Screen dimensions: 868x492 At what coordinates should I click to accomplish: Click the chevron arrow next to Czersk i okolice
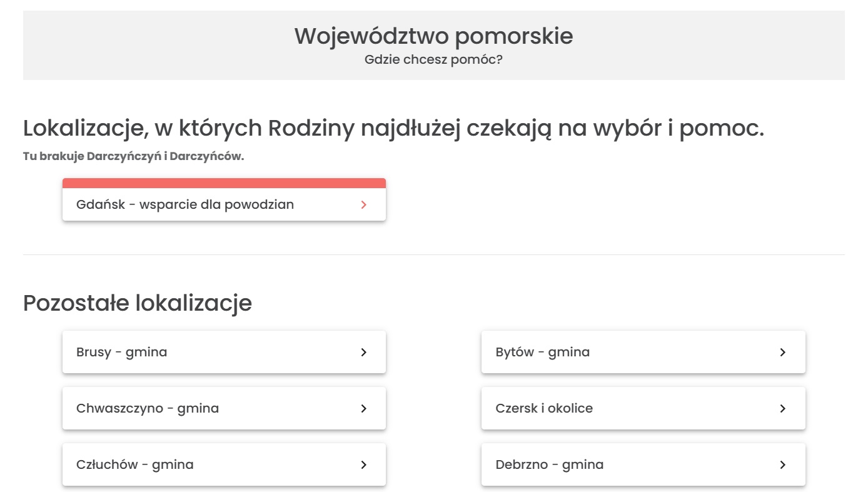pyautogui.click(x=782, y=408)
